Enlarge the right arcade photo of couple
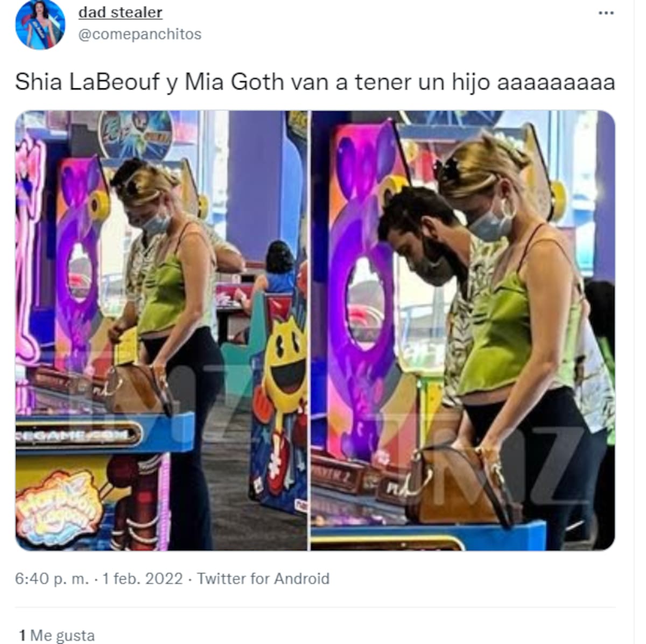 tap(463, 331)
